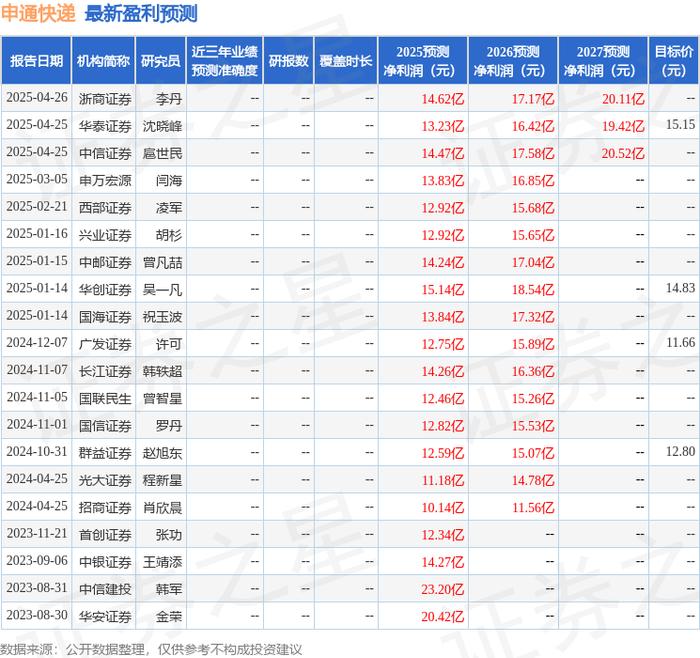Screen dimensions: 700x658
Task: Select the 国信证券 institution cell
Action: (105, 425)
